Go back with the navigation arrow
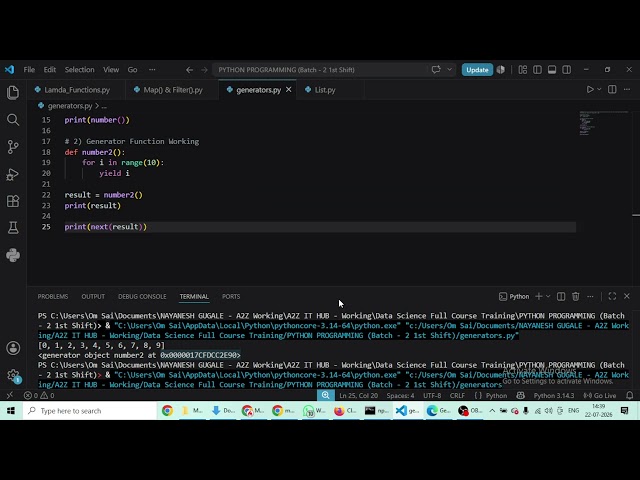The image size is (640, 480). [x=189, y=70]
